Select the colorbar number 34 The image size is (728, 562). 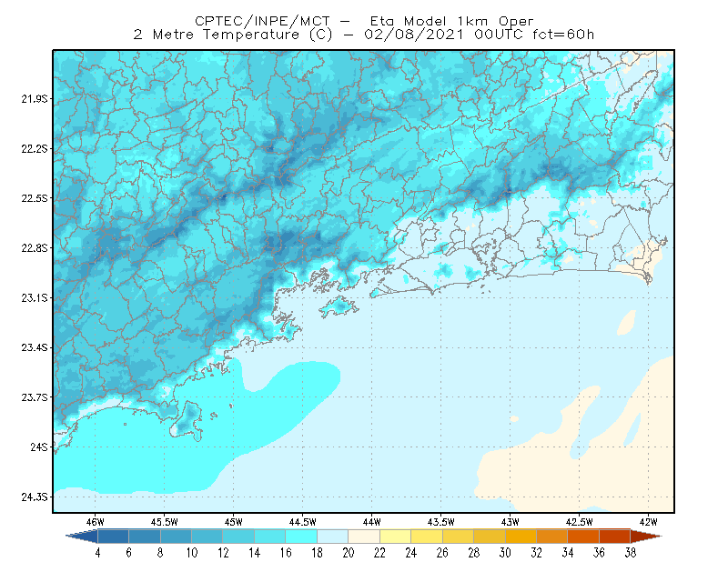click(x=568, y=553)
